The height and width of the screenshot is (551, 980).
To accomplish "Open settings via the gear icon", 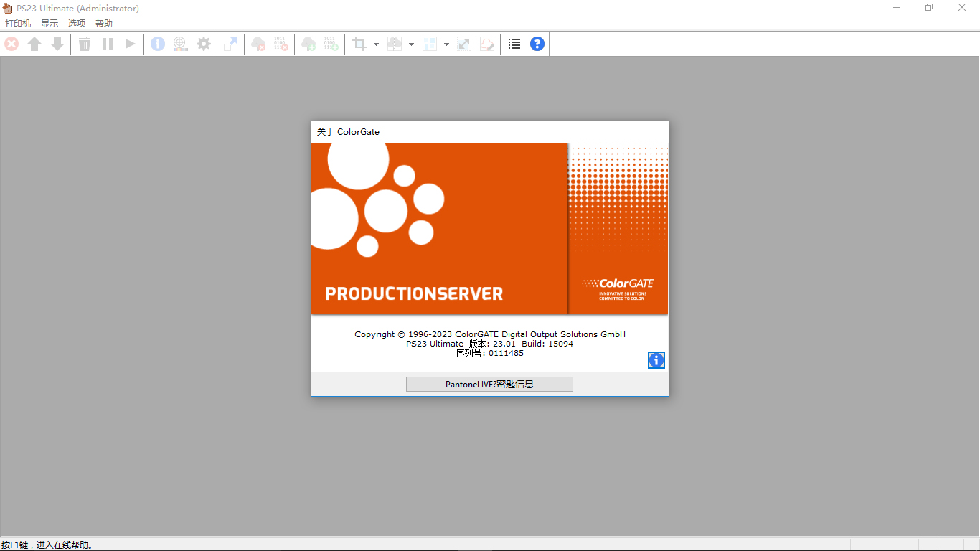I will coord(204,44).
